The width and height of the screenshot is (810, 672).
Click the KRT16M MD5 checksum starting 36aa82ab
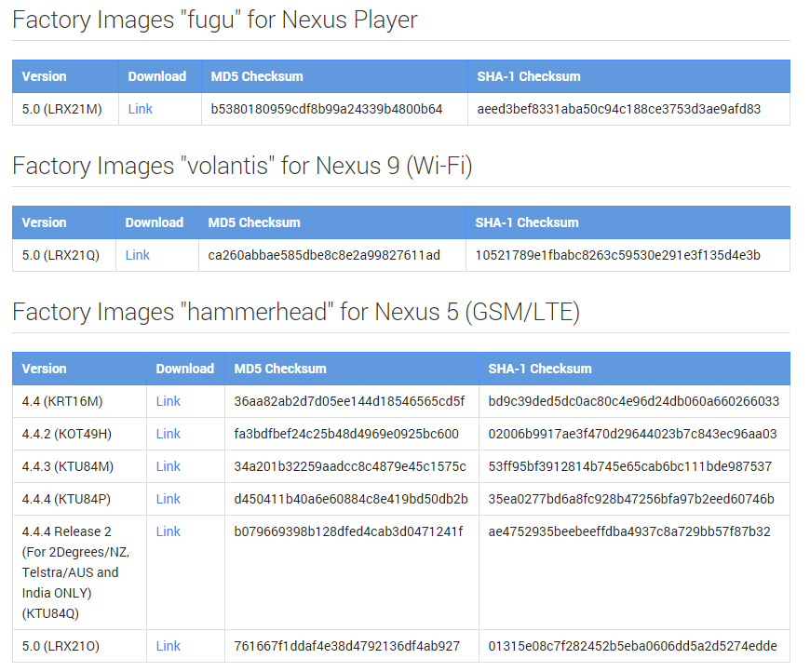click(x=349, y=401)
